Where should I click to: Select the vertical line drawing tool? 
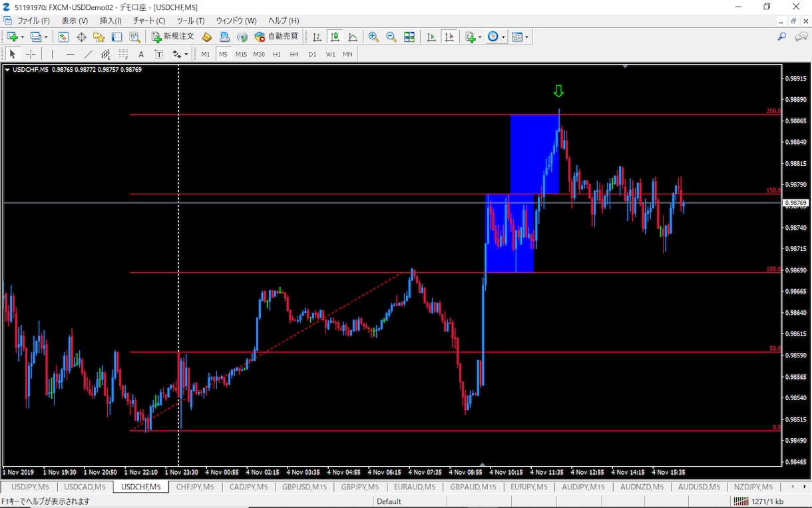pyautogui.click(x=52, y=55)
